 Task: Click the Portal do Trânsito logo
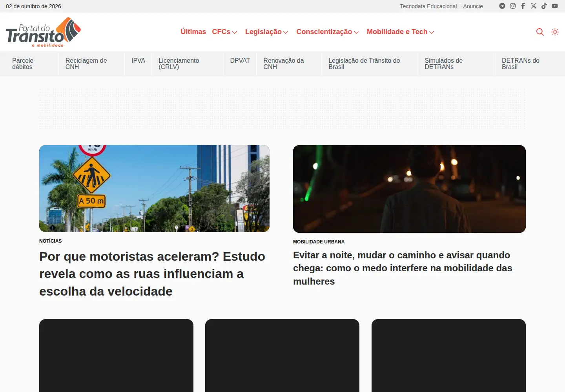point(43,32)
